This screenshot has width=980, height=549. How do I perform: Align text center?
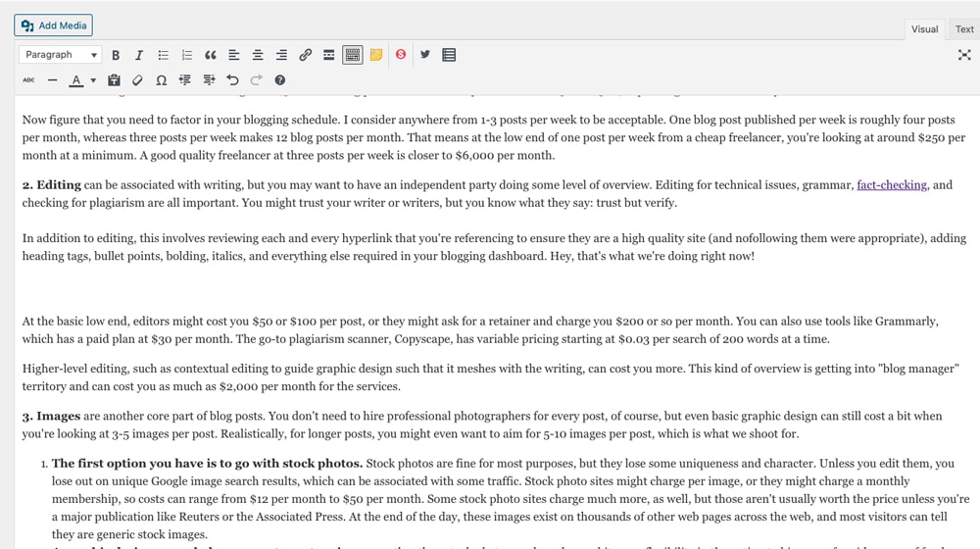coord(258,55)
